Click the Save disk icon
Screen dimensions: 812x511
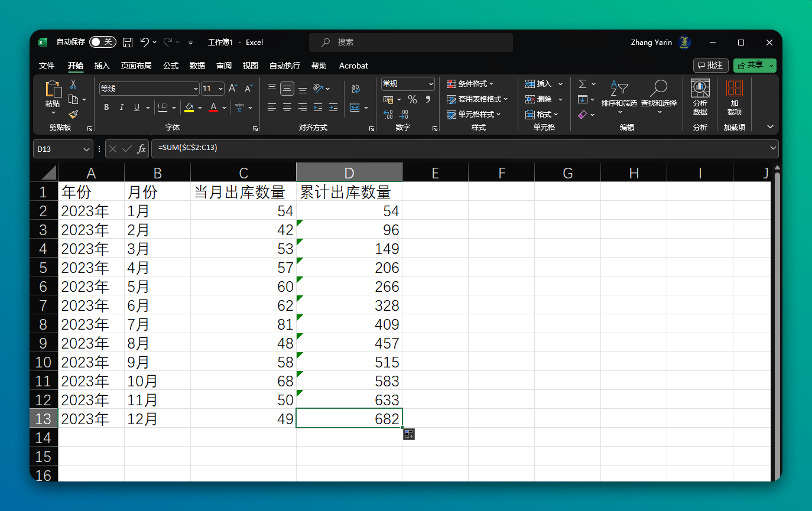tap(128, 42)
